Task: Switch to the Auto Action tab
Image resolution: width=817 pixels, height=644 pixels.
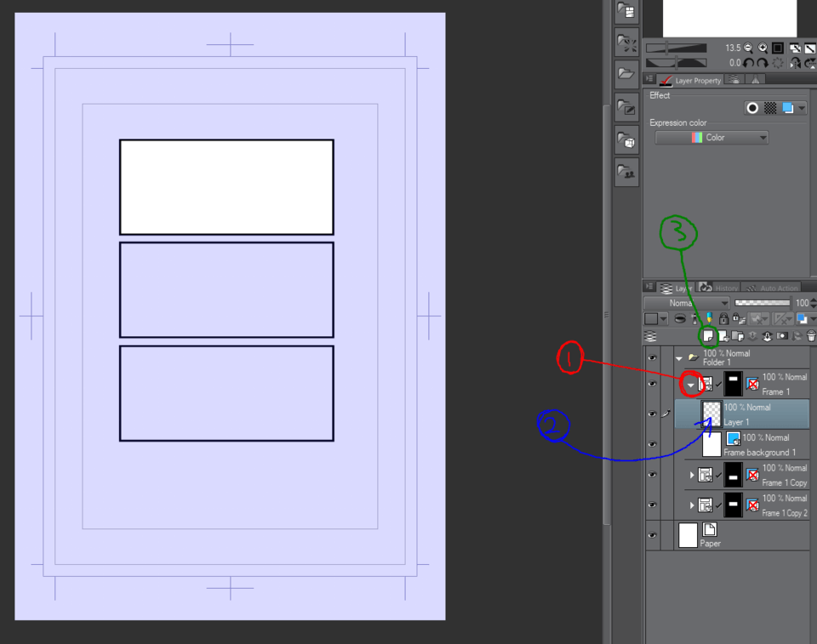Action: [774, 288]
